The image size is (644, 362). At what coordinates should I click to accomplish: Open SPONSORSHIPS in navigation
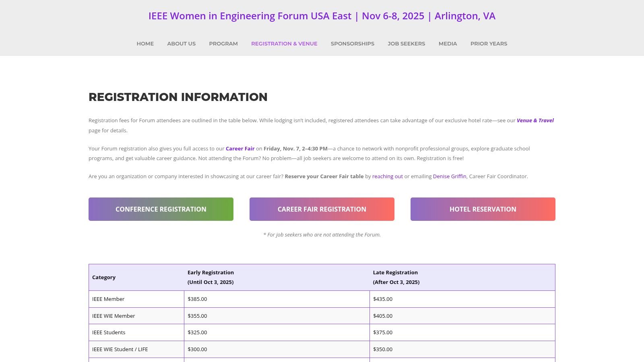(x=353, y=43)
